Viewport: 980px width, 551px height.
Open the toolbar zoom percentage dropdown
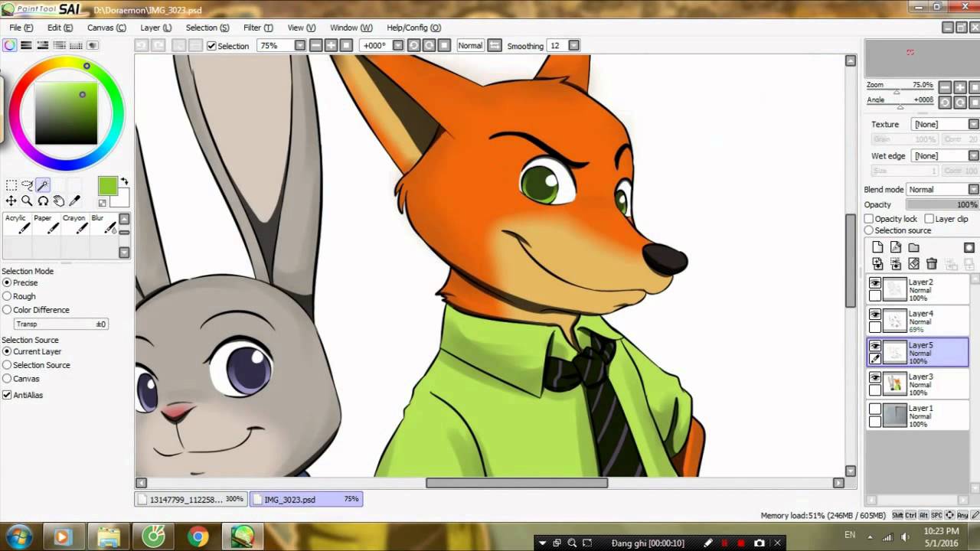[300, 45]
